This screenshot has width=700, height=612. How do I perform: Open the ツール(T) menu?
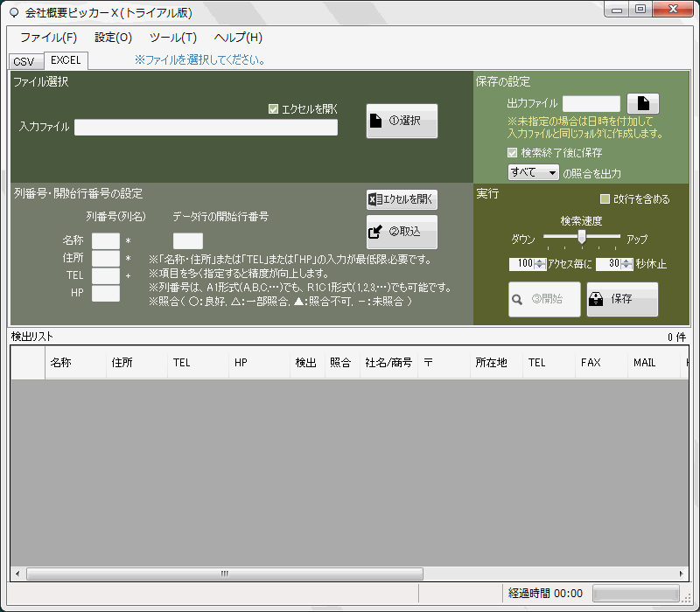172,38
